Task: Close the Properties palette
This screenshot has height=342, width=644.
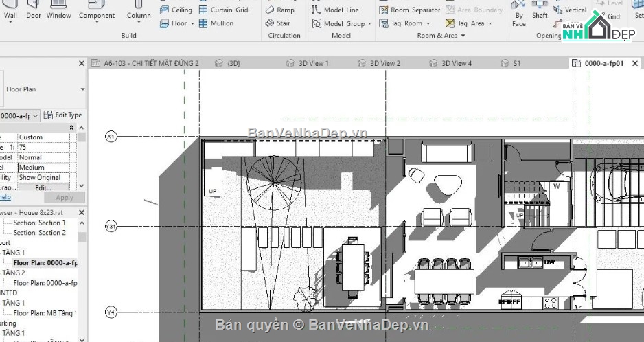Action: (x=81, y=63)
